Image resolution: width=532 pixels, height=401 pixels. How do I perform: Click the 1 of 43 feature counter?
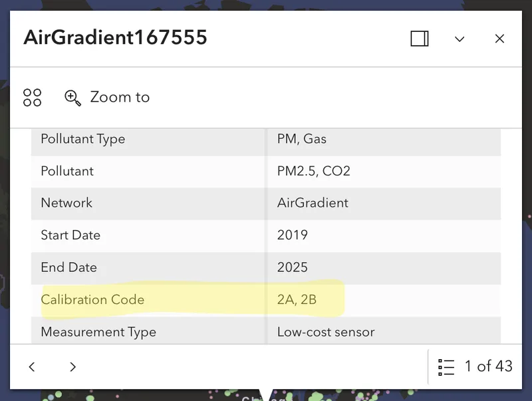tap(488, 366)
